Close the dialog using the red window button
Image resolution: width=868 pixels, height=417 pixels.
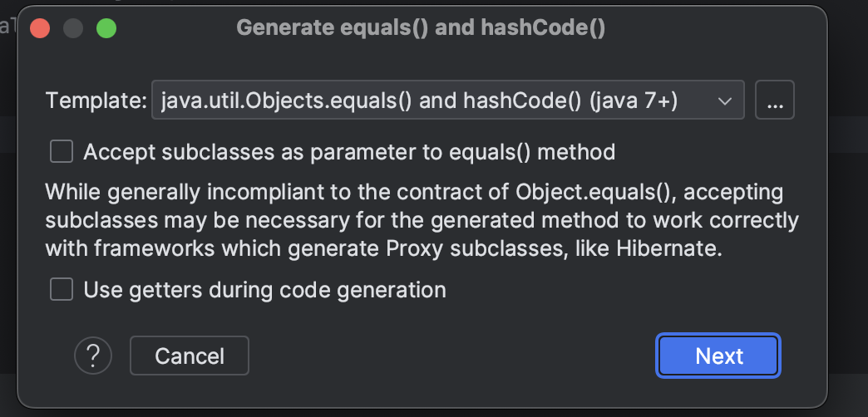(x=40, y=27)
